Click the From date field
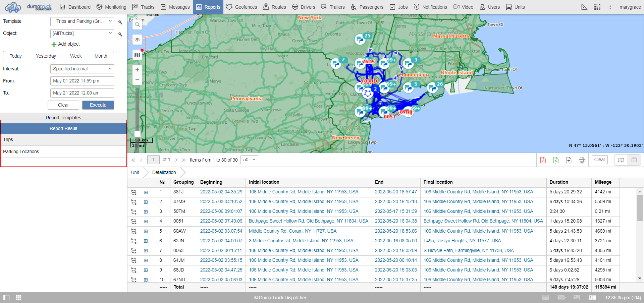The height and width of the screenshot is (303, 644). point(82,81)
